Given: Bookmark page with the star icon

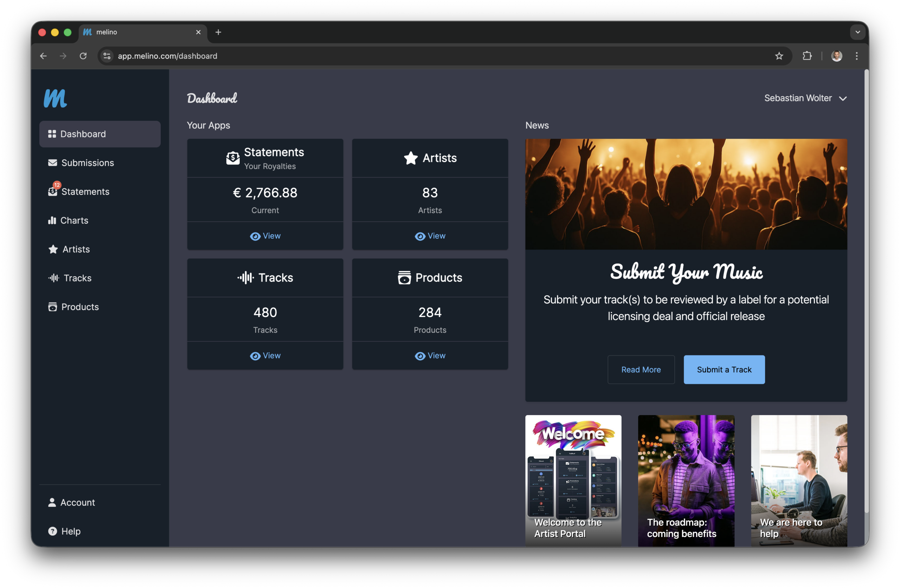Looking at the screenshot, I should click(x=779, y=56).
